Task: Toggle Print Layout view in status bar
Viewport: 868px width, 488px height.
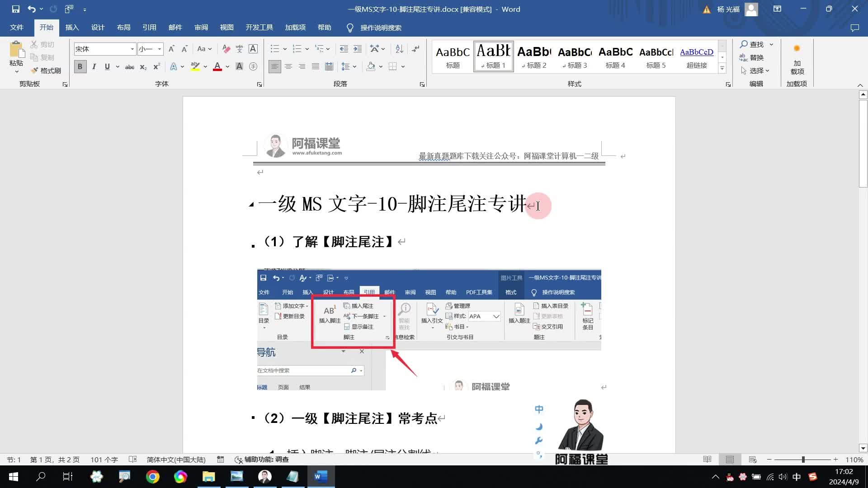Action: coord(730,460)
